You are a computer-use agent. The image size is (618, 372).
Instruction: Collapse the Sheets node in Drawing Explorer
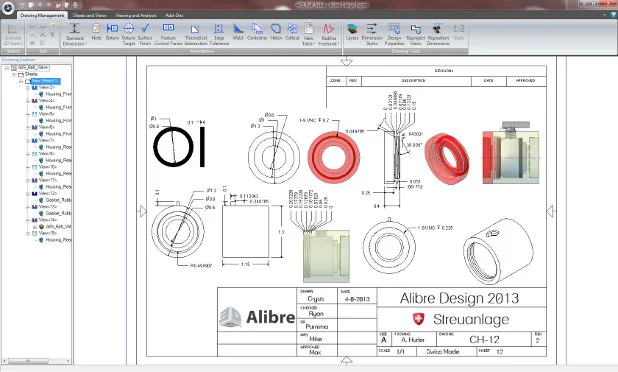[14, 74]
